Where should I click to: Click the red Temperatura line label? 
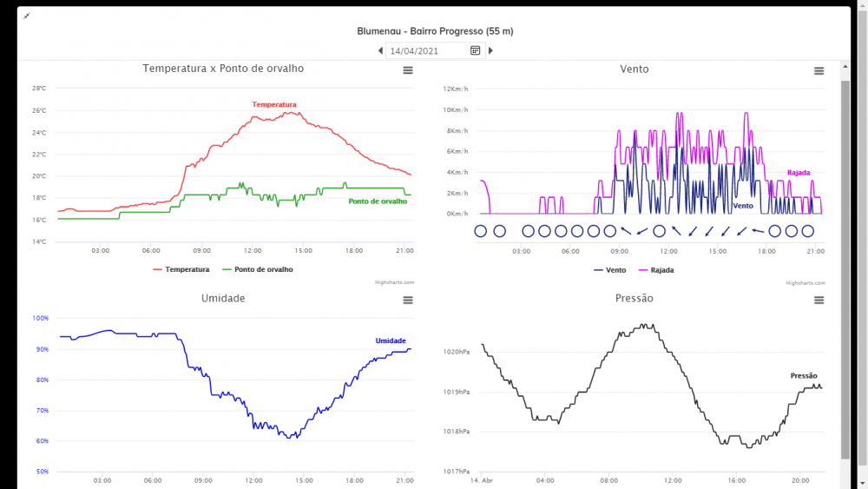274,104
